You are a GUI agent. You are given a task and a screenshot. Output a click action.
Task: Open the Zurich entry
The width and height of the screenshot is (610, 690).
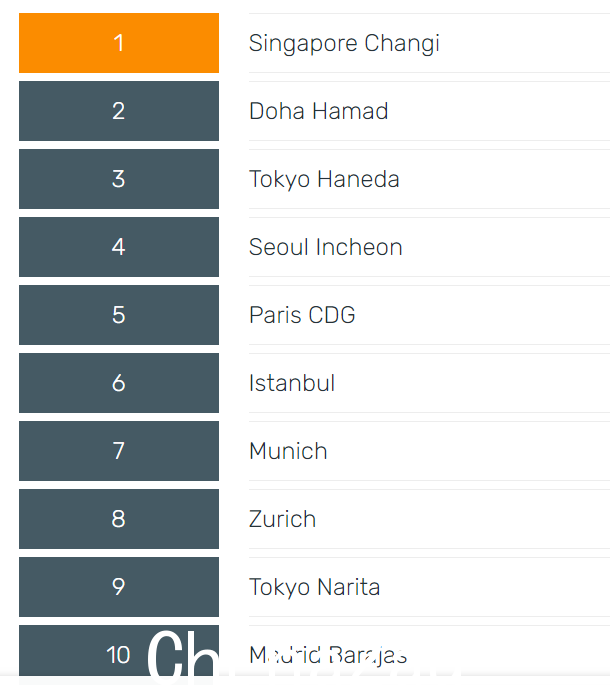click(x=283, y=519)
